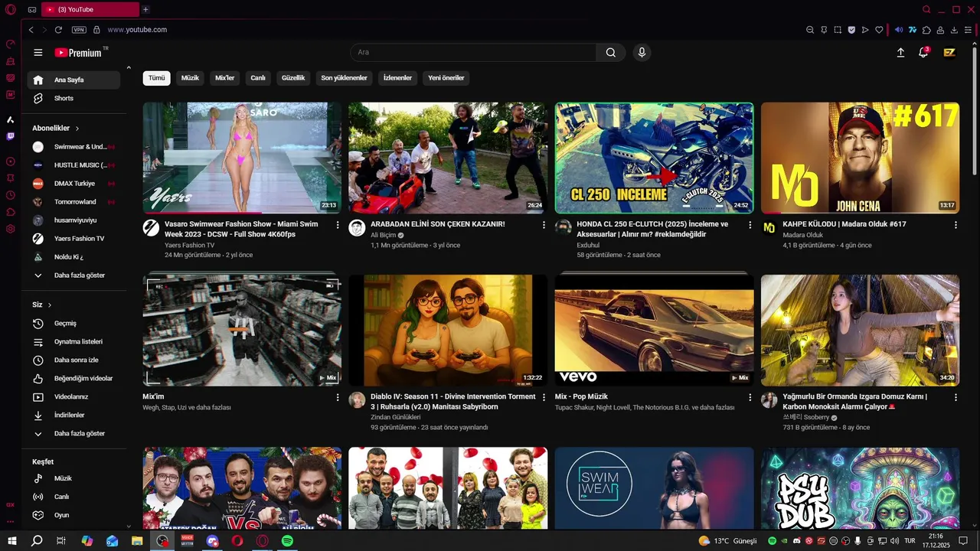Open Opera easy setup sliders icon

pyautogui.click(x=968, y=30)
